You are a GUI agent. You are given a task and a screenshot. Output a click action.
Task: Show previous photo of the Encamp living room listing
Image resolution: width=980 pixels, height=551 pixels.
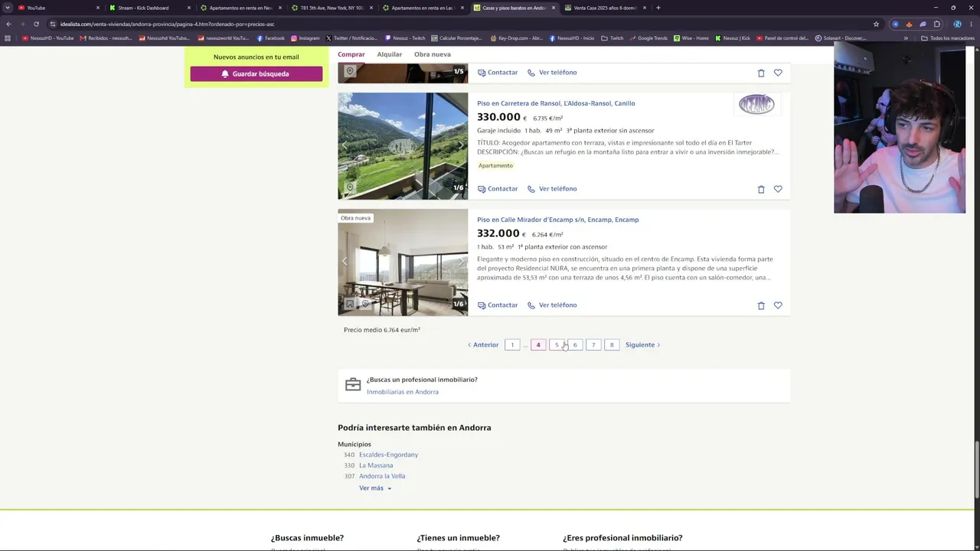[345, 262]
